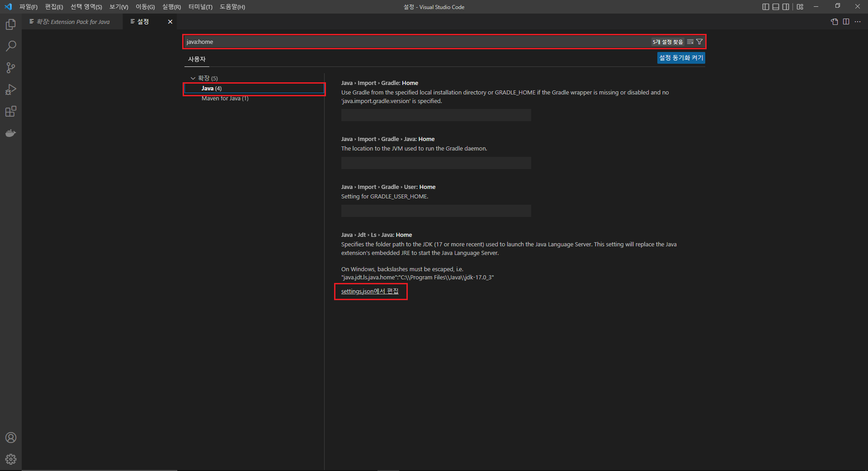Toggle the secondary side bar layout icon

pos(786,7)
